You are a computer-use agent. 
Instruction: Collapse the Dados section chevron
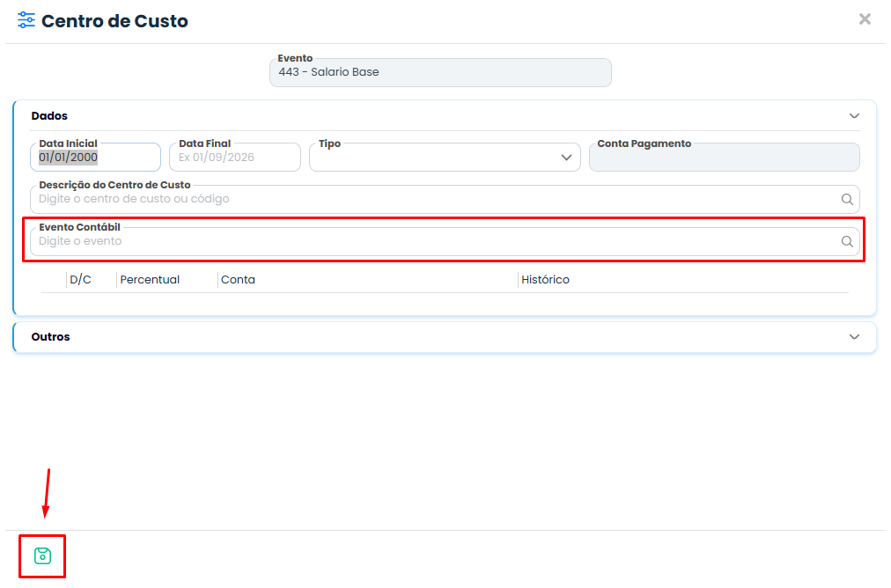(x=854, y=116)
